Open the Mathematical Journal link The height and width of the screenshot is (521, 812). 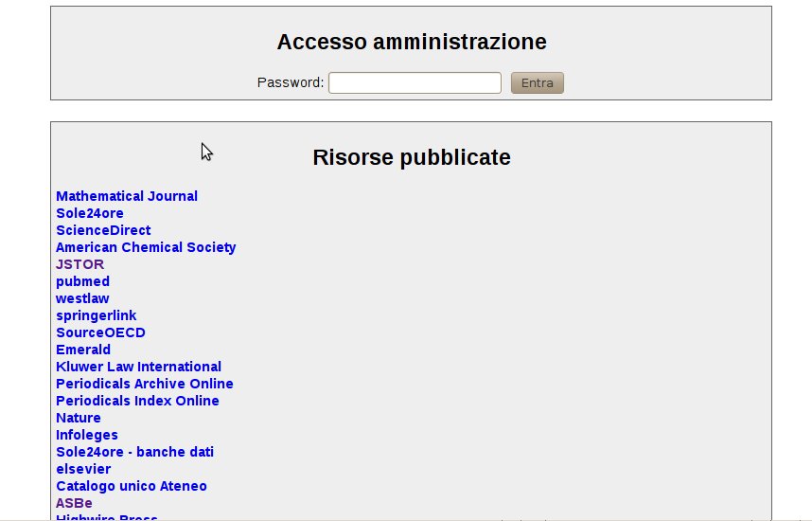point(127,196)
